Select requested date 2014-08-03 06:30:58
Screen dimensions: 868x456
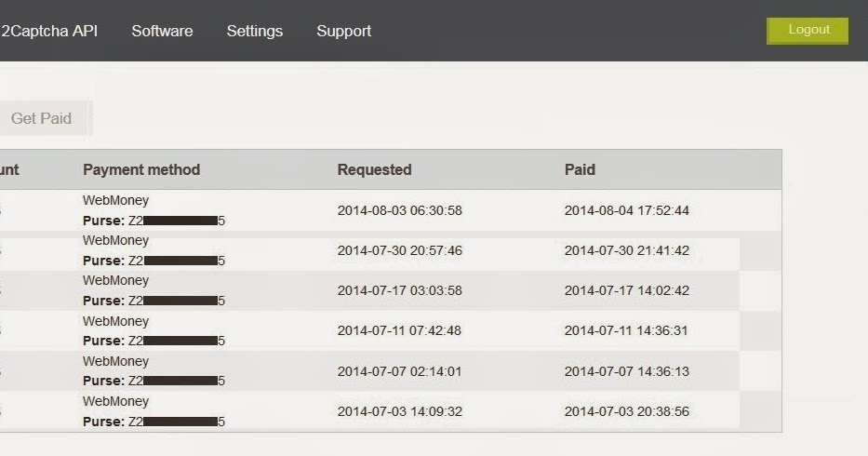(x=399, y=210)
